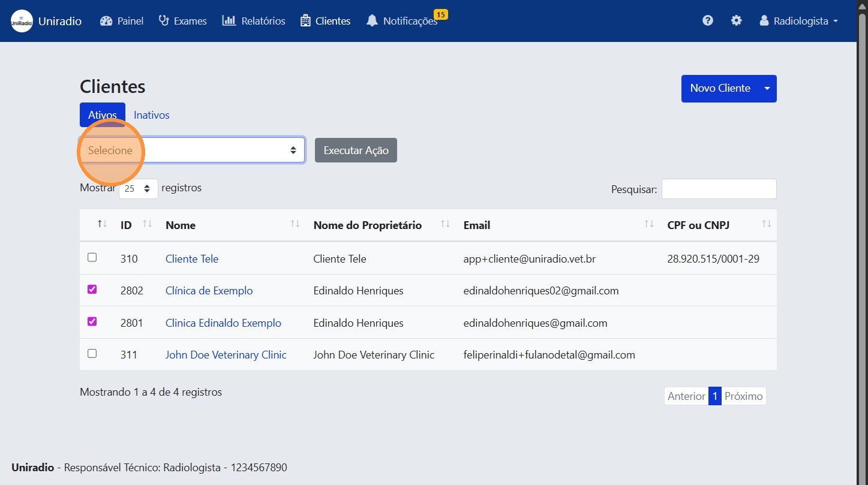The width and height of the screenshot is (868, 485).
Task: Click the Radiologista user icon
Action: [x=764, y=20]
